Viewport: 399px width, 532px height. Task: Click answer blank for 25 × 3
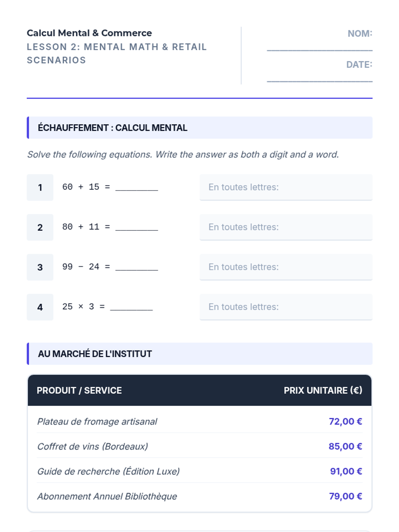click(131, 307)
